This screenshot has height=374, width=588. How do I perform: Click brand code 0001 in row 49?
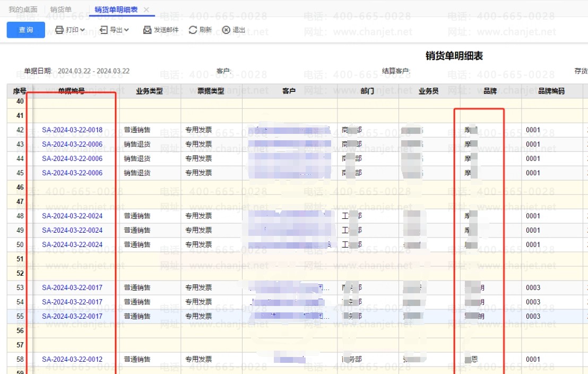[533, 230]
